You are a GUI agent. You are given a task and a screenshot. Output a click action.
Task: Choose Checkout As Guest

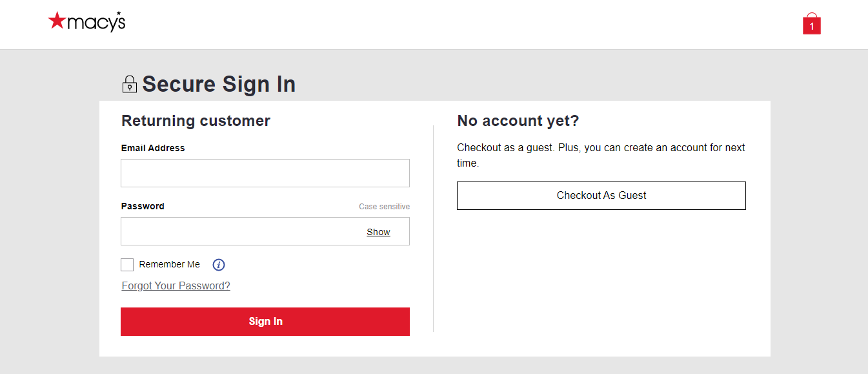click(601, 196)
